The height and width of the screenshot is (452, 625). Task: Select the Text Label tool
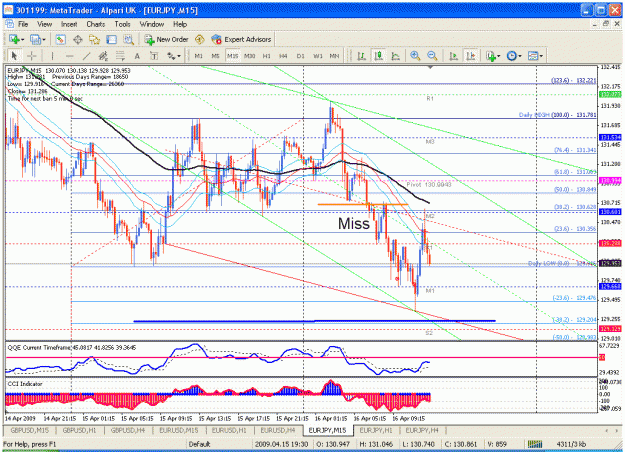(153, 56)
